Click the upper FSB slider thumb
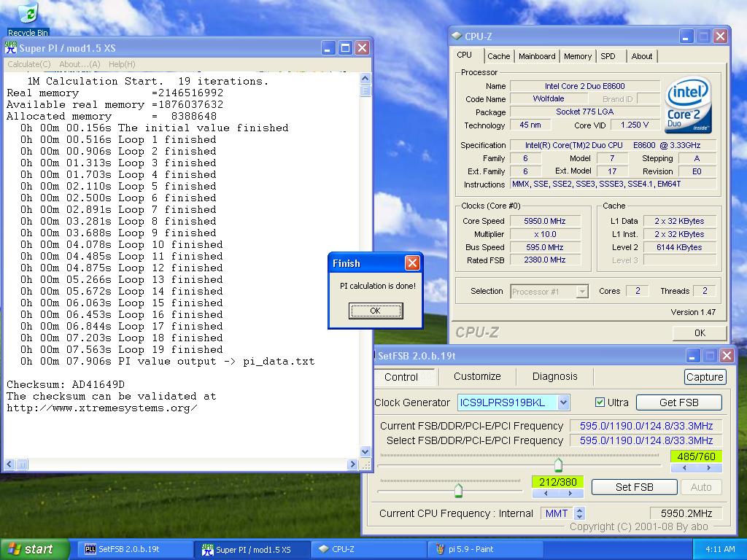 point(558,464)
